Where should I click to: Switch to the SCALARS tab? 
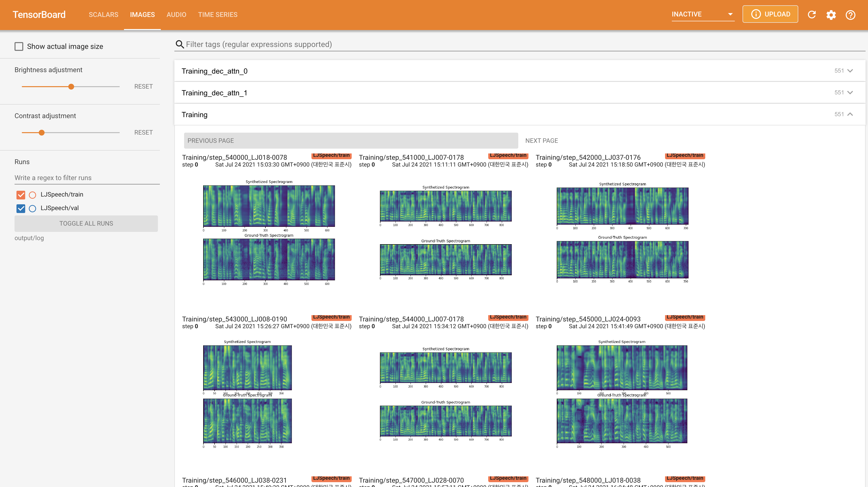(x=103, y=15)
